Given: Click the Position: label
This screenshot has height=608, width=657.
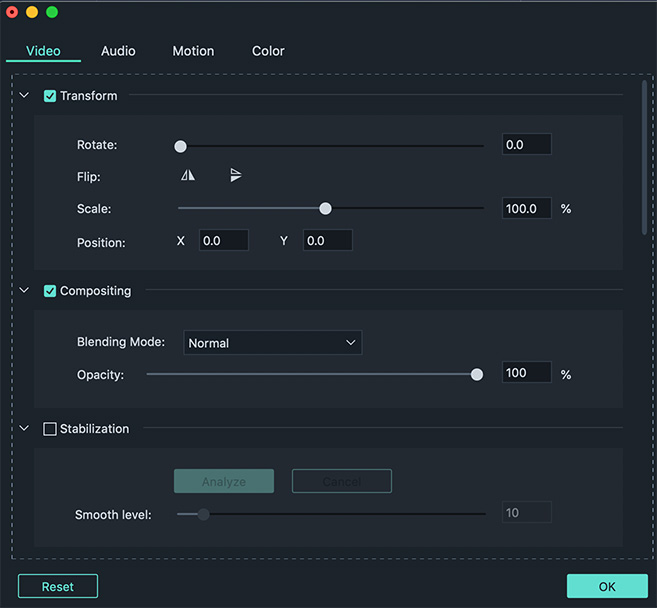Looking at the screenshot, I should pos(101,243).
